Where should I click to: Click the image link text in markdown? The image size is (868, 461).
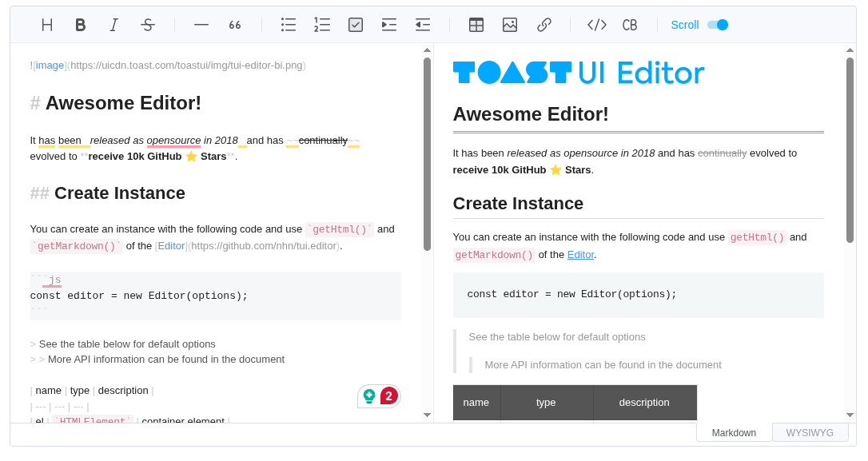click(x=50, y=66)
